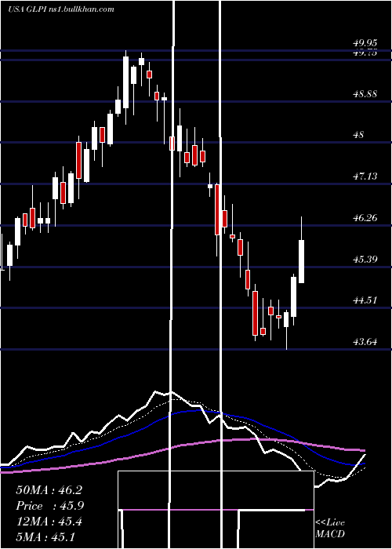Click the 45.39 price level label
Screen dimensions: 392x549
(365, 260)
